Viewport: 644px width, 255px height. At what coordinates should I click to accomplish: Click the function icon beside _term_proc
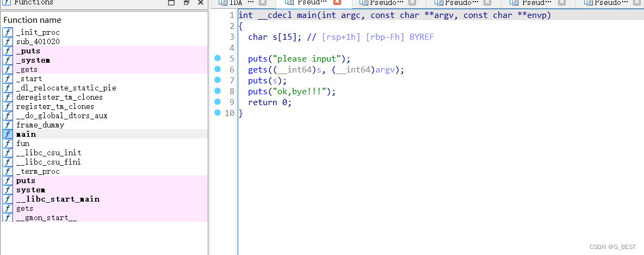[x=8, y=171]
